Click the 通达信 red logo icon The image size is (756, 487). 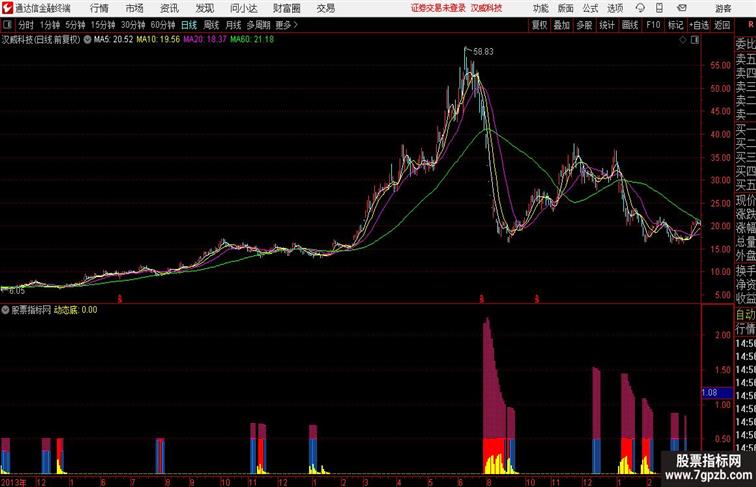click(7, 8)
